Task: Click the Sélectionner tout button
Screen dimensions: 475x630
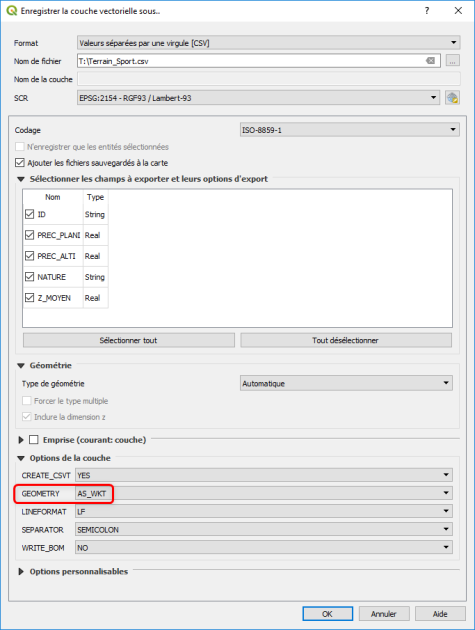Action: pos(129,340)
